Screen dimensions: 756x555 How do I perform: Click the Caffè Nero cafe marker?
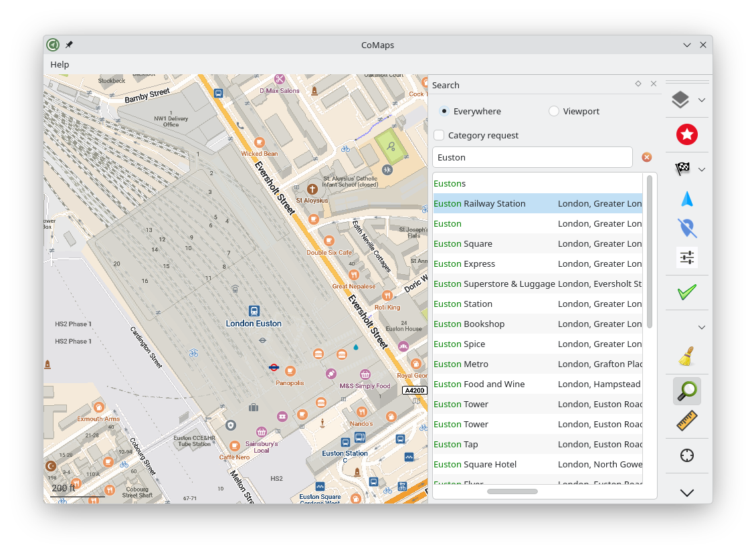(x=235, y=446)
